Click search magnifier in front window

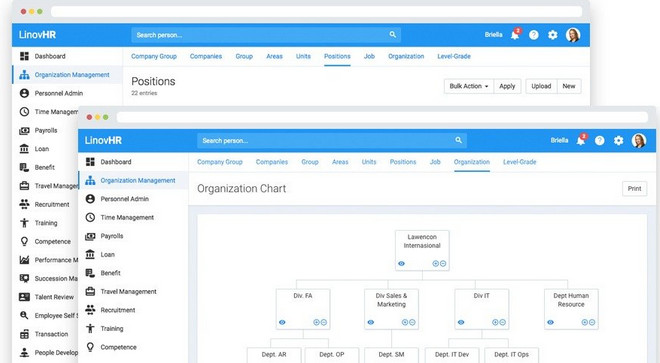pos(458,140)
